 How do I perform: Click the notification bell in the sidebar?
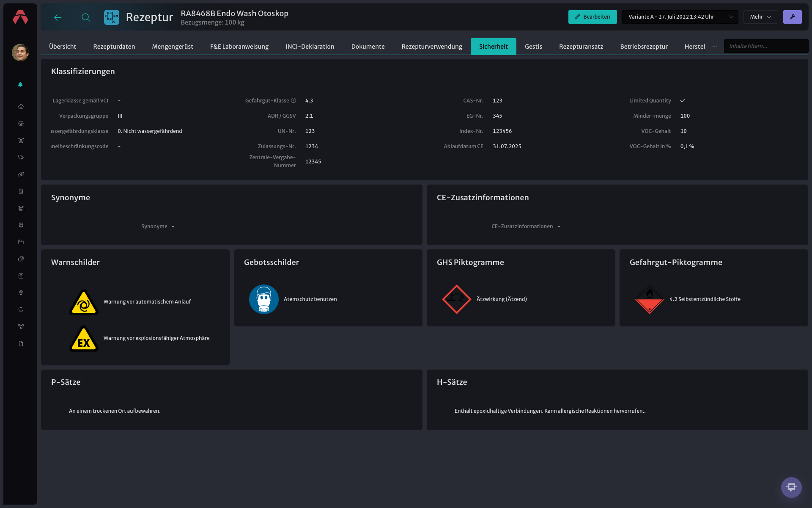(20, 85)
